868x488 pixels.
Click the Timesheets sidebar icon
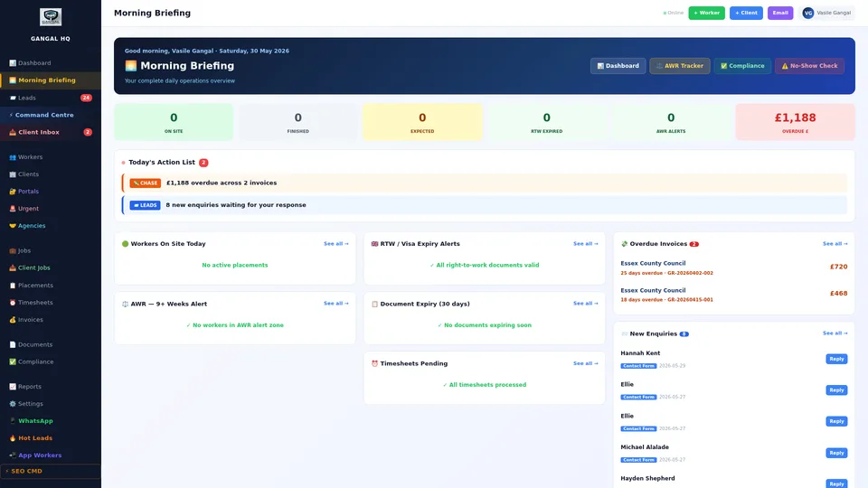click(13, 303)
